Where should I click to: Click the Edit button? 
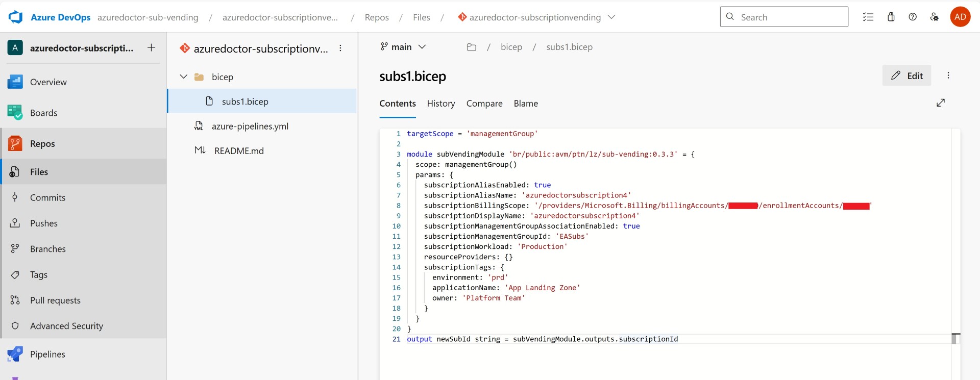click(906, 75)
